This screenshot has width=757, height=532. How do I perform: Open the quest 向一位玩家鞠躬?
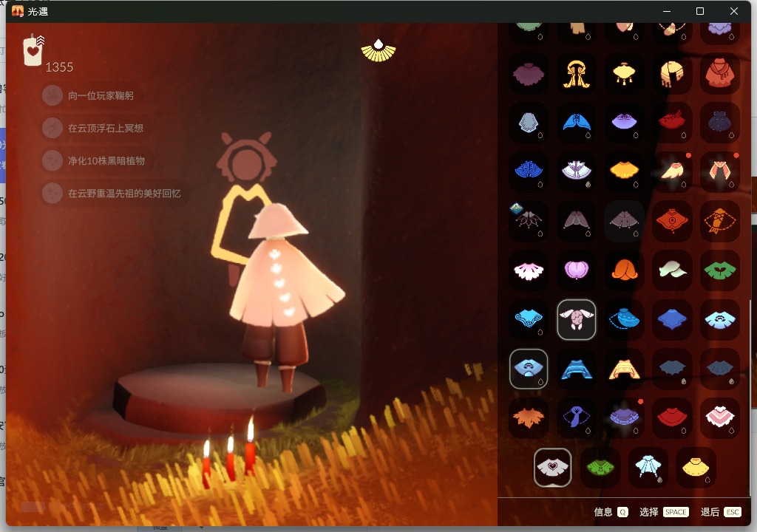[89, 95]
